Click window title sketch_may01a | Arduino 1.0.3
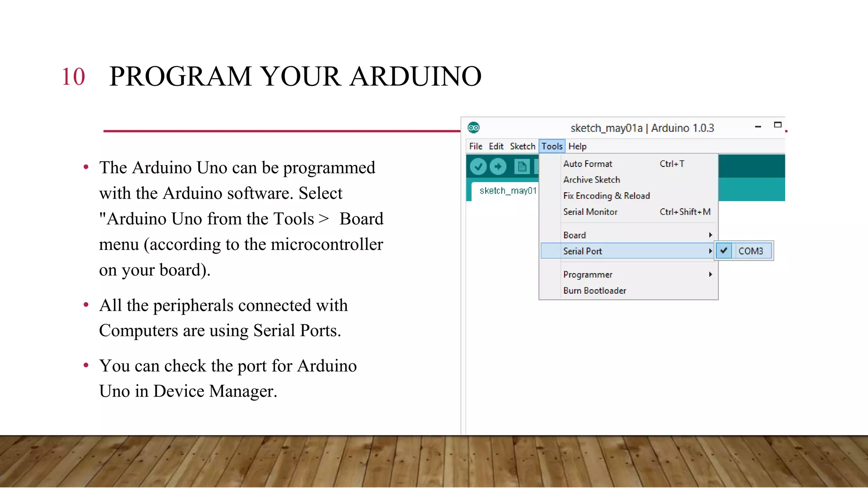Screen dimensions: 868x488 pos(642,128)
